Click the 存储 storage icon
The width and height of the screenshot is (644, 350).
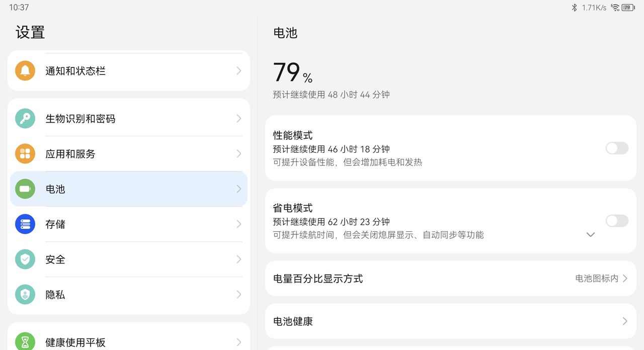coord(25,224)
